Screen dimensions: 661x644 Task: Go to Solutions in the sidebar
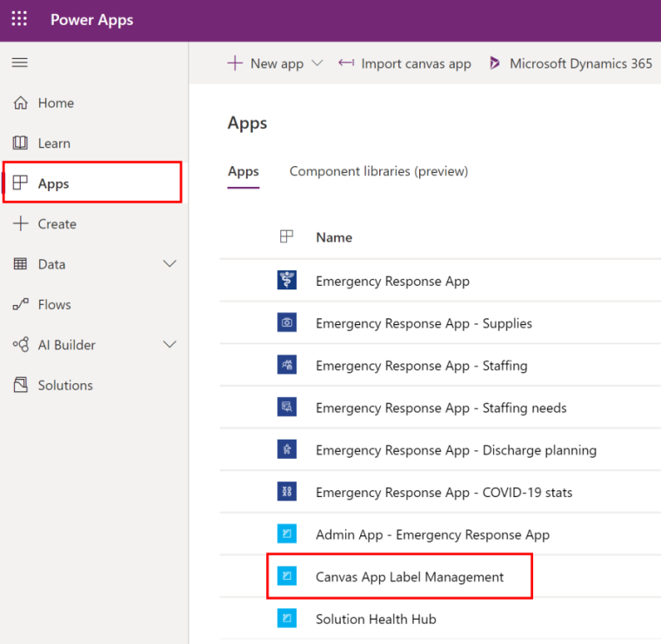click(x=65, y=385)
